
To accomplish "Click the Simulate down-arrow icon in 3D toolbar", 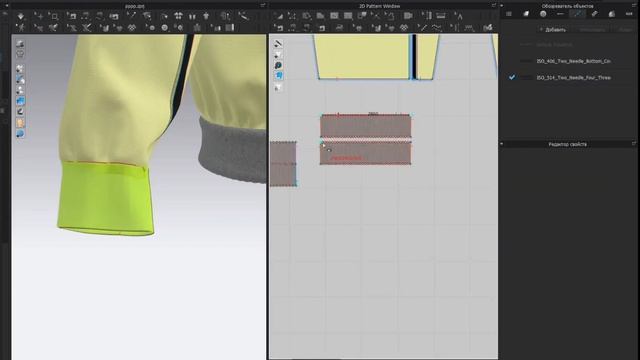I will [21, 16].
